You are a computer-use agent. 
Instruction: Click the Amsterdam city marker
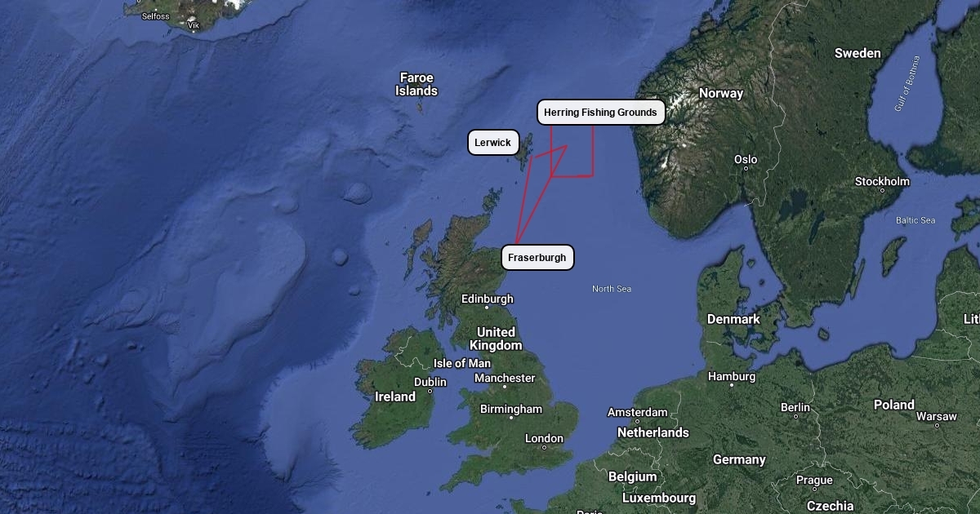click(638, 423)
